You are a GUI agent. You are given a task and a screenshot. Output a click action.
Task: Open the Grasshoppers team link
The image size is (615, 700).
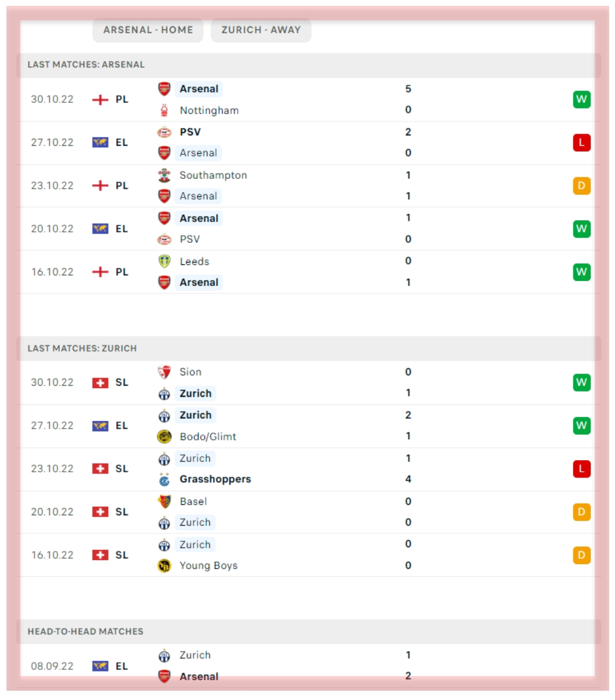pos(215,479)
